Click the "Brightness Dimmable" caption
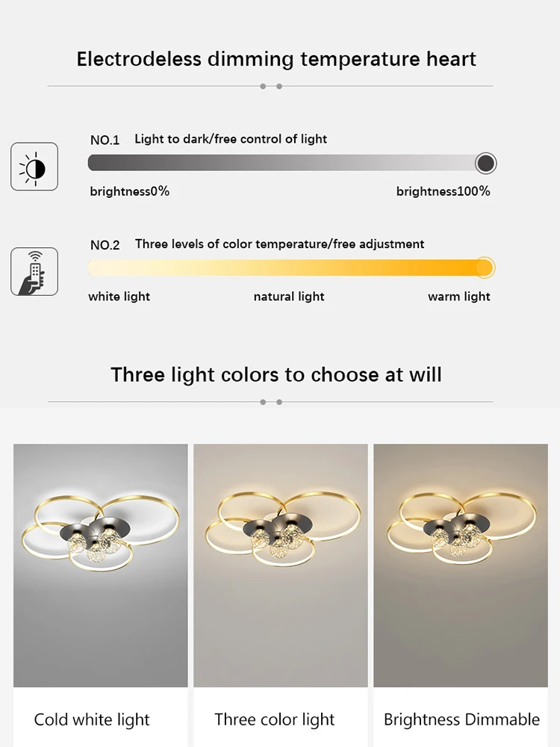This screenshot has height=747, width=560. 461,720
